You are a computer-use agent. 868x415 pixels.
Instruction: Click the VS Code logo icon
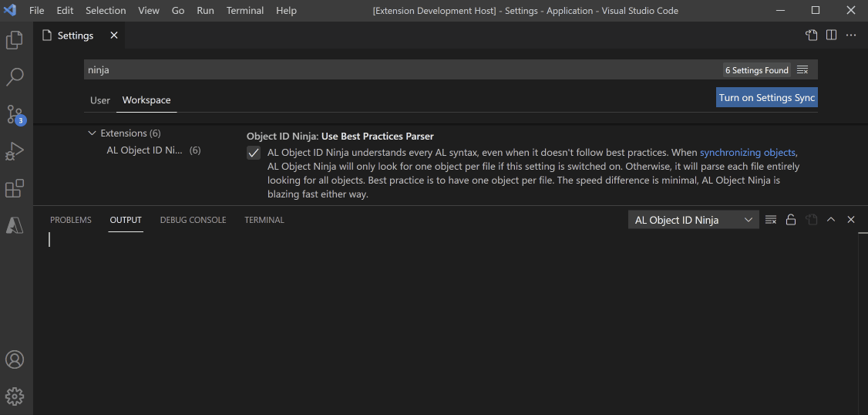[x=10, y=11]
